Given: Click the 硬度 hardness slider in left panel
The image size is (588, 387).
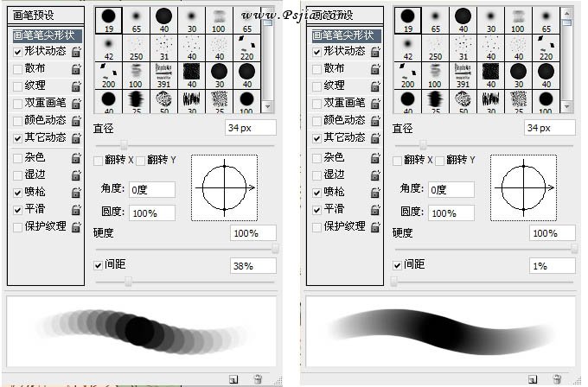Looking at the screenshot, I should click(275, 249).
